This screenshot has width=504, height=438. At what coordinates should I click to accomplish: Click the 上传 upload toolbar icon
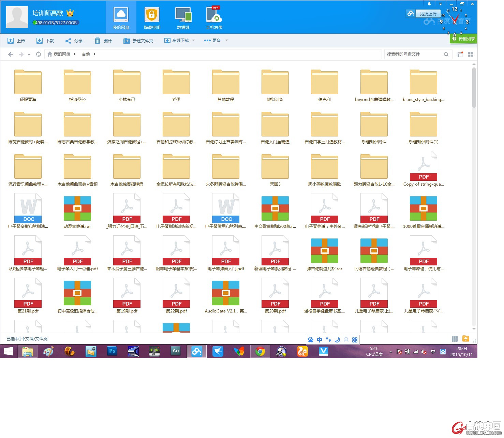tap(11, 41)
